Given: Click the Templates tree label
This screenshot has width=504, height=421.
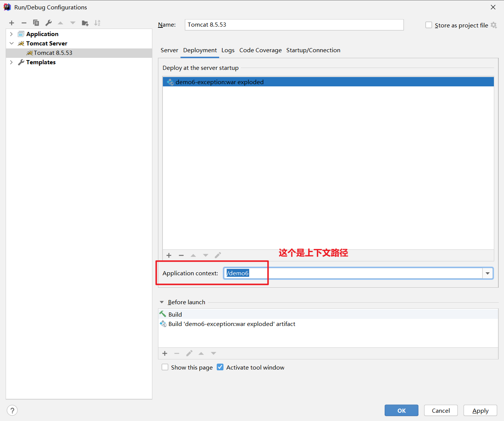Looking at the screenshot, I should click(41, 62).
